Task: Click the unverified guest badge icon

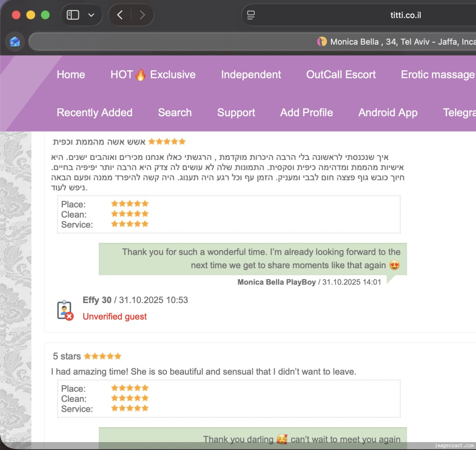Action: tap(65, 310)
